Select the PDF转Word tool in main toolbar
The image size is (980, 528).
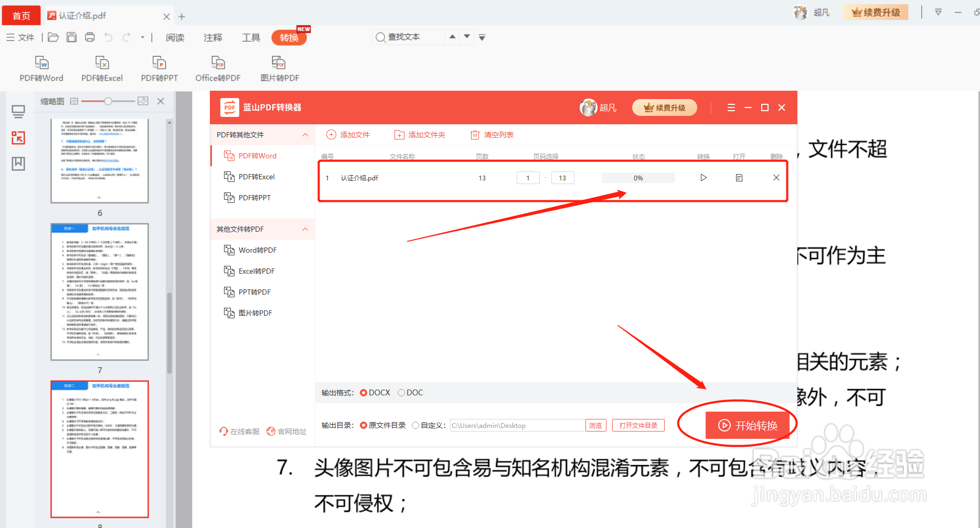[x=41, y=69]
